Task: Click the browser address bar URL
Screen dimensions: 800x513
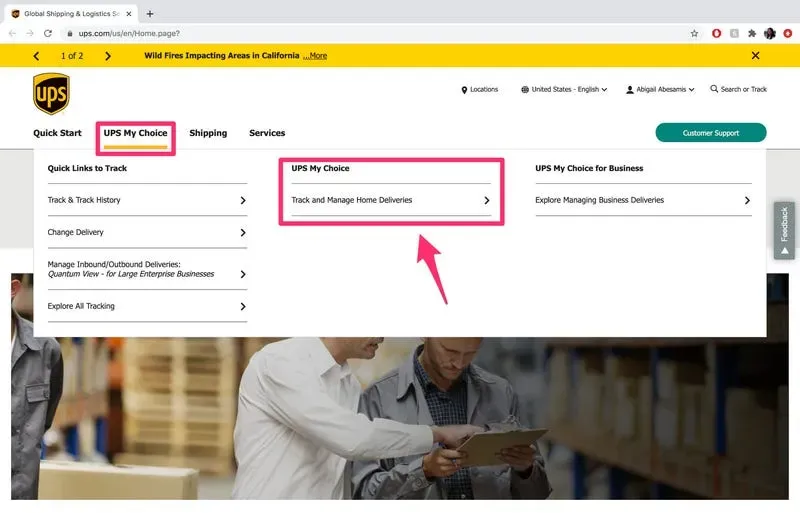Action: [x=129, y=34]
